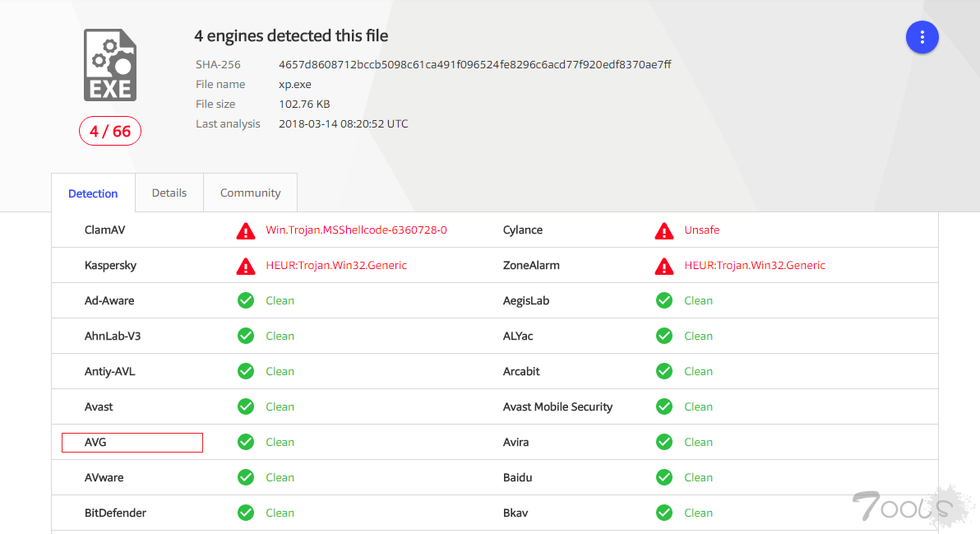Click the File size label

215,104
